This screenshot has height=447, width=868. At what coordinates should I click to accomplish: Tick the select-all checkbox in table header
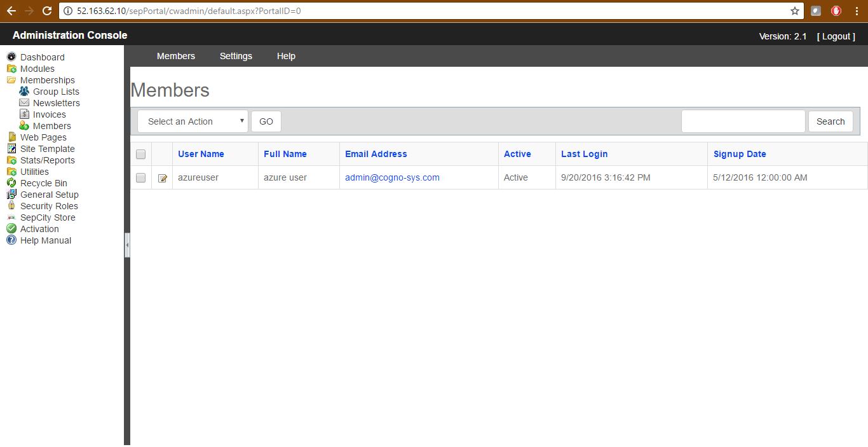point(141,154)
